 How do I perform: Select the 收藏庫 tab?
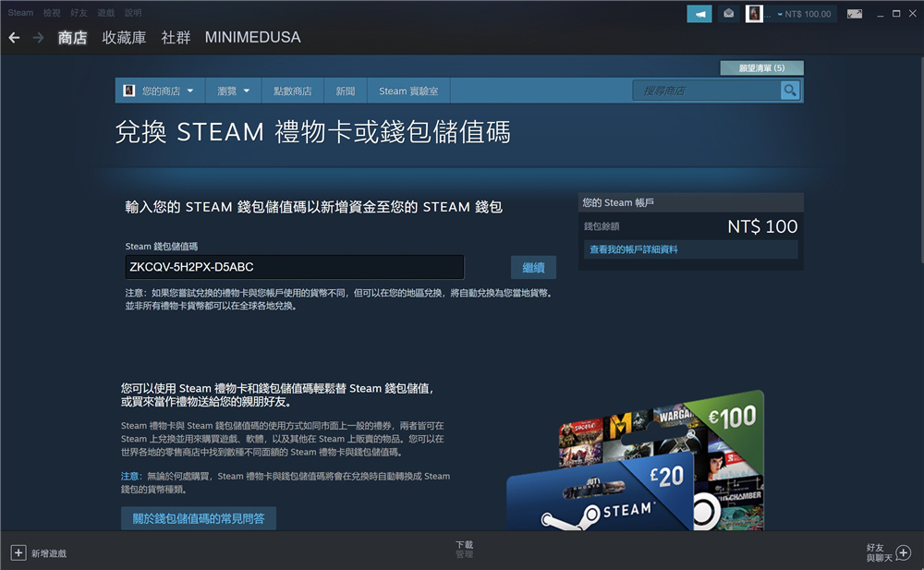point(124,38)
